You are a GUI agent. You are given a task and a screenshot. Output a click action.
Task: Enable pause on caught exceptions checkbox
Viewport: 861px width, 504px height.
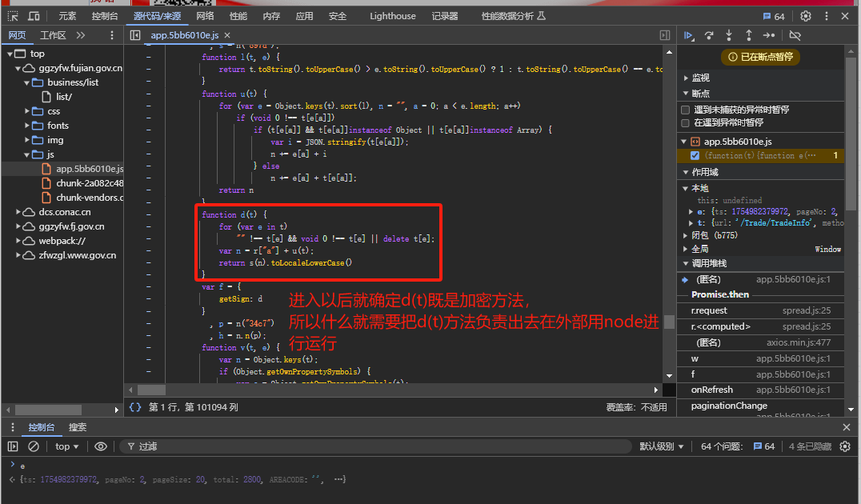(685, 122)
